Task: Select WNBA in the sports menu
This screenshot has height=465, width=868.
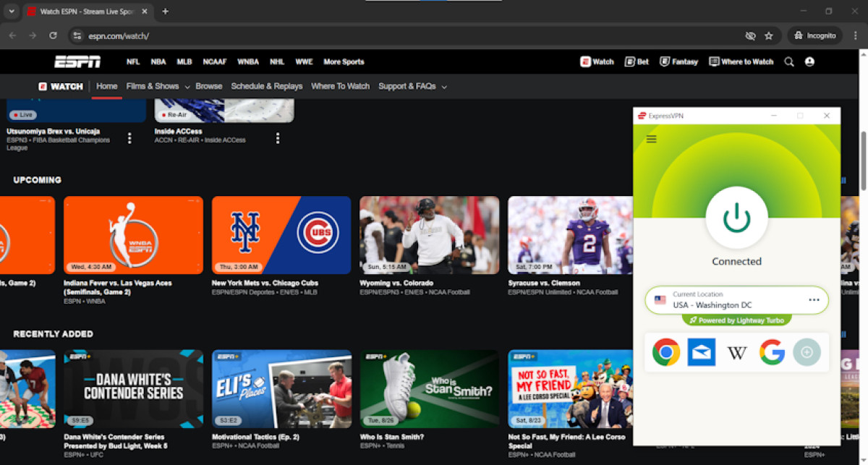Action: coord(248,62)
